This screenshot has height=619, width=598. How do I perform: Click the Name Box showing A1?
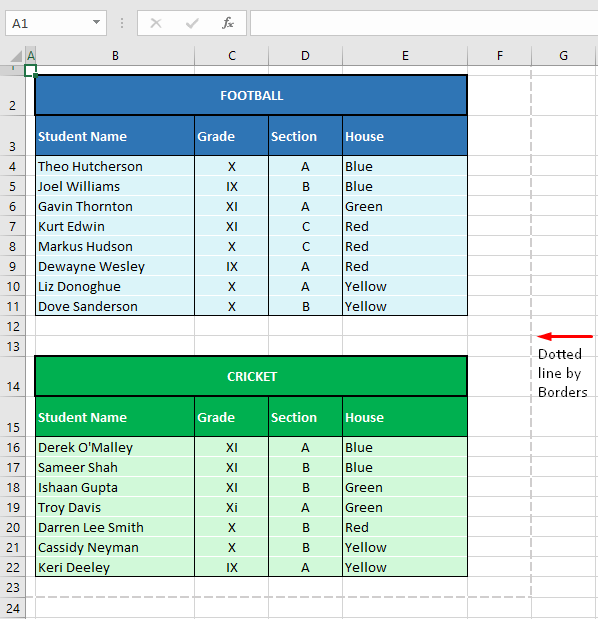[x=56, y=23]
